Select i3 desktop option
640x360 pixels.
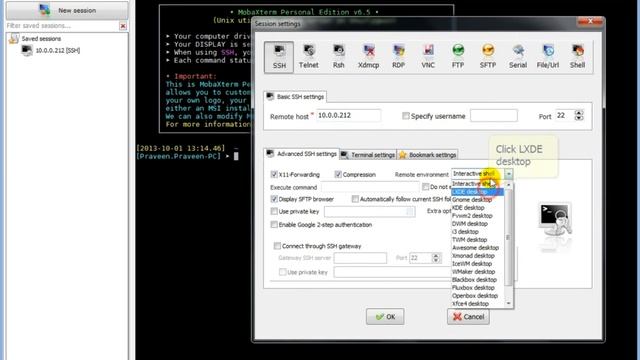(478, 231)
